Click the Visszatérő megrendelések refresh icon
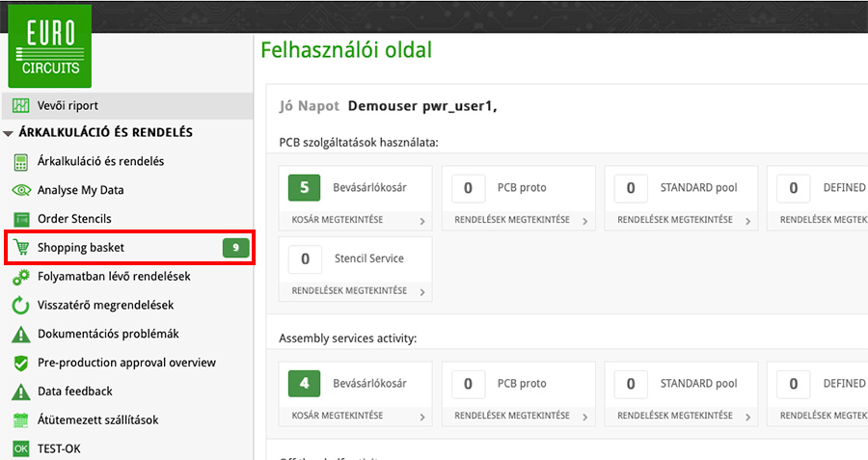 click(20, 306)
